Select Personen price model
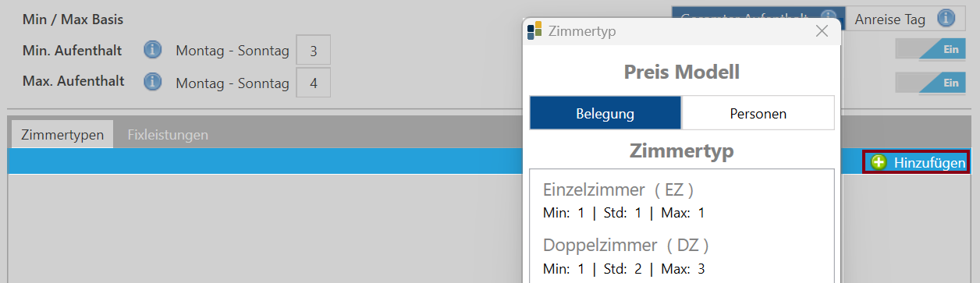Viewport: 980px width, 283px height. (x=758, y=113)
